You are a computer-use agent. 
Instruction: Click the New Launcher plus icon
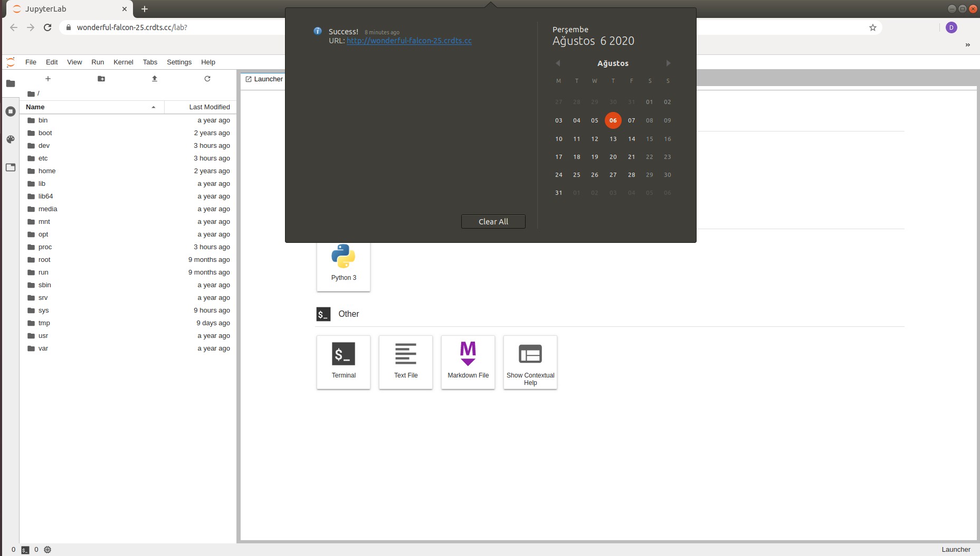[x=48, y=79]
